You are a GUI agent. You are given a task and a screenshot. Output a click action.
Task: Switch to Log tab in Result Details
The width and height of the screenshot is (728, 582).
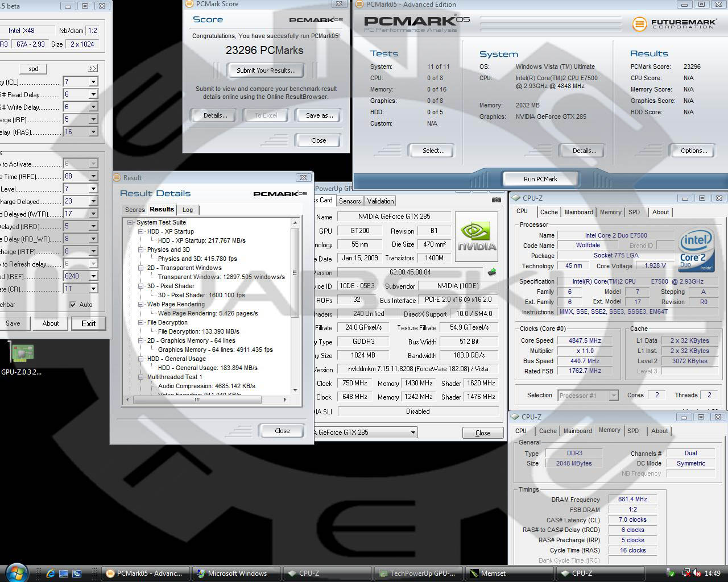click(x=188, y=210)
